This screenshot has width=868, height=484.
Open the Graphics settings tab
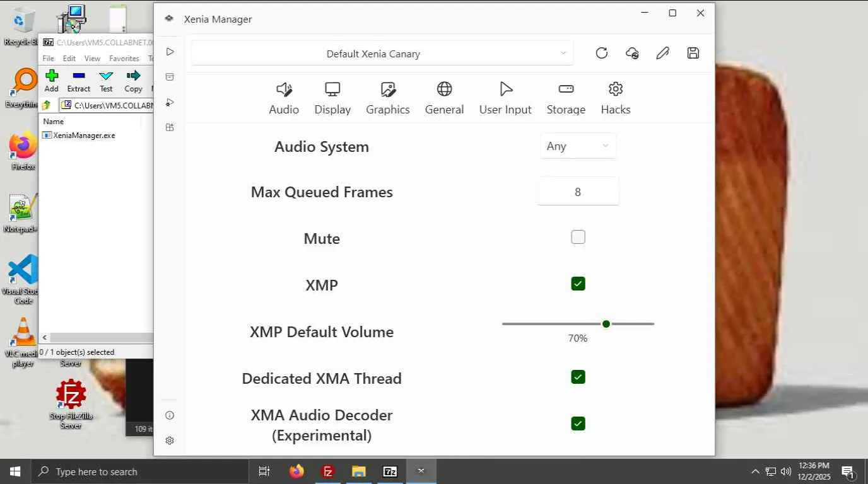(388, 99)
